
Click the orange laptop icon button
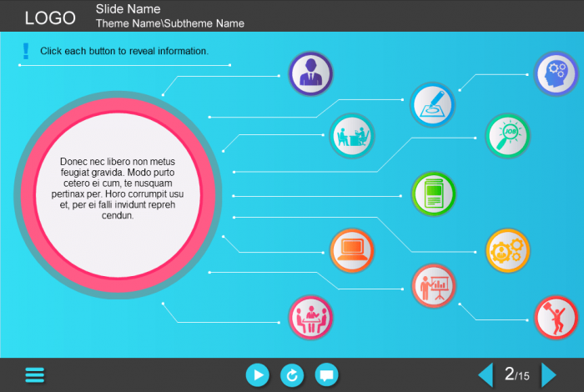click(351, 249)
